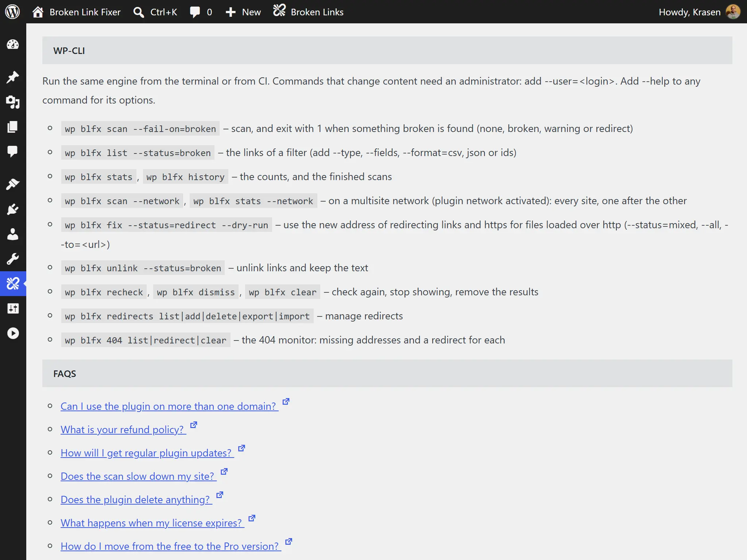The height and width of the screenshot is (560, 747).
Task: Open Posts via the pushpin sidebar icon
Action: 13,77
